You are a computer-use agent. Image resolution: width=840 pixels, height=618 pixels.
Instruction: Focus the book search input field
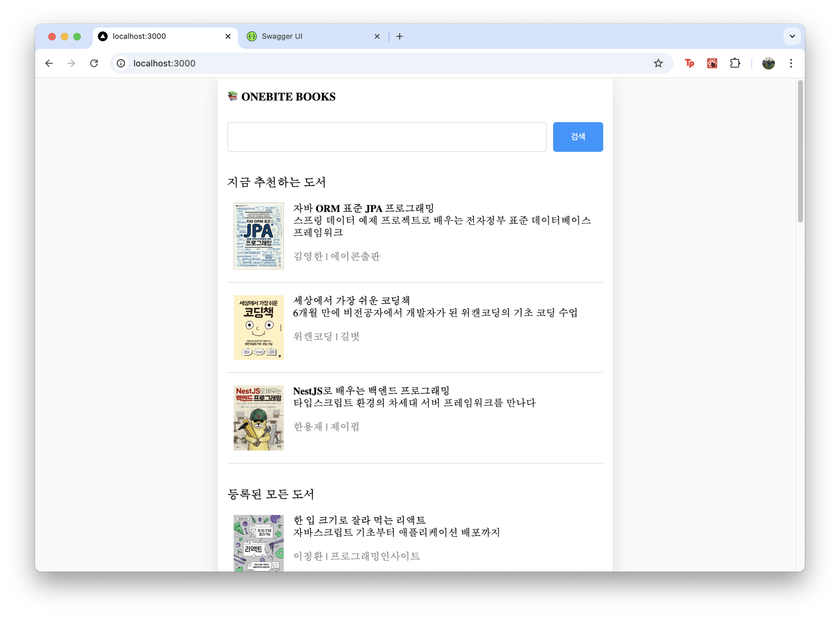pyautogui.click(x=387, y=137)
